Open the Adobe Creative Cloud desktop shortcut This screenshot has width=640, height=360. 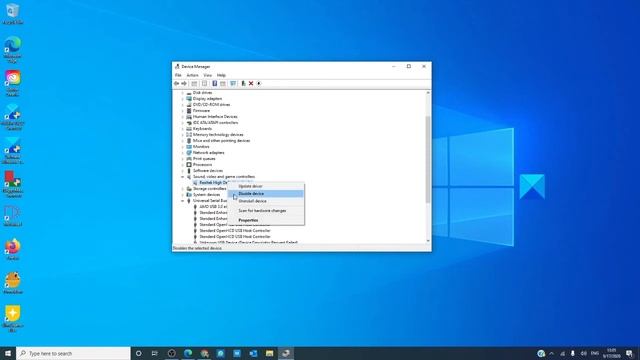pos(13,83)
